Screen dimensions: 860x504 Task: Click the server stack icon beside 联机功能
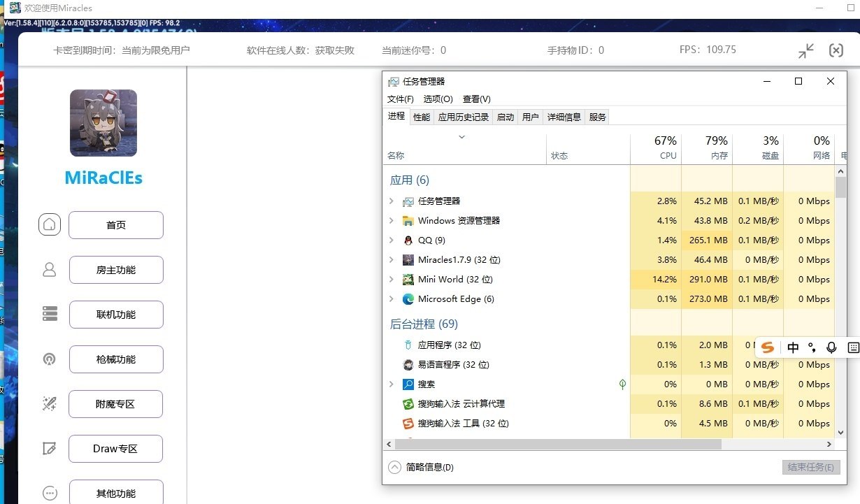pyautogui.click(x=50, y=314)
